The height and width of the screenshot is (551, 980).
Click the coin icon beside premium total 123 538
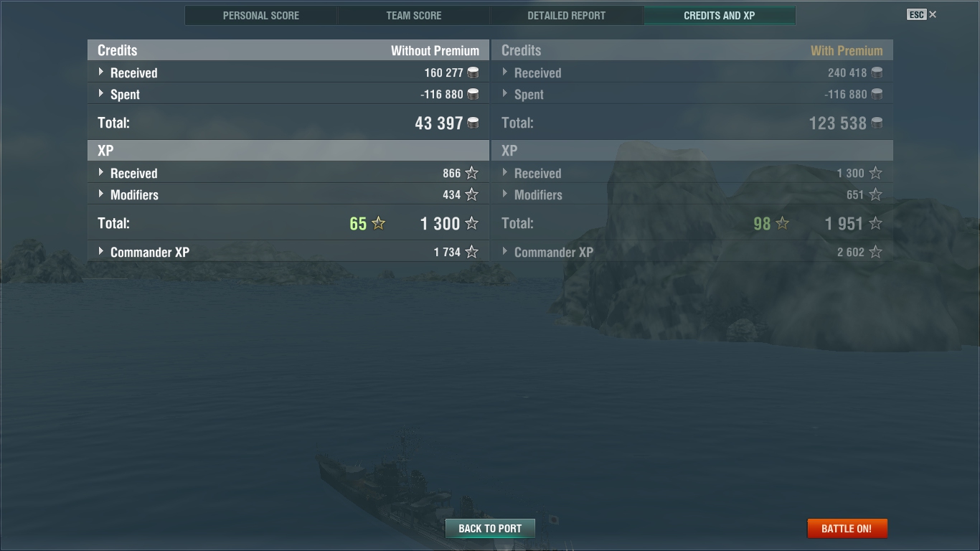pyautogui.click(x=877, y=123)
